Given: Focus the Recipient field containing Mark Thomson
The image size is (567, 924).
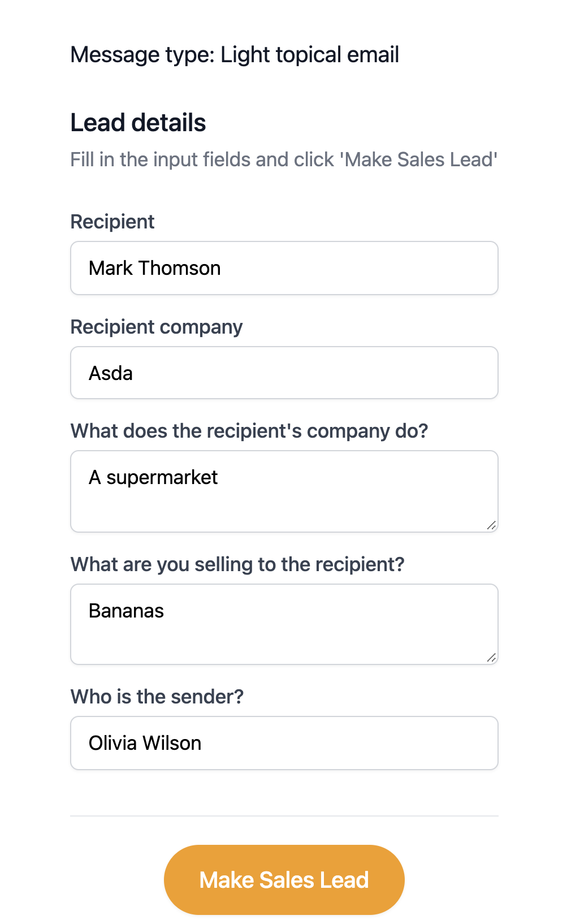Looking at the screenshot, I should pos(284,268).
